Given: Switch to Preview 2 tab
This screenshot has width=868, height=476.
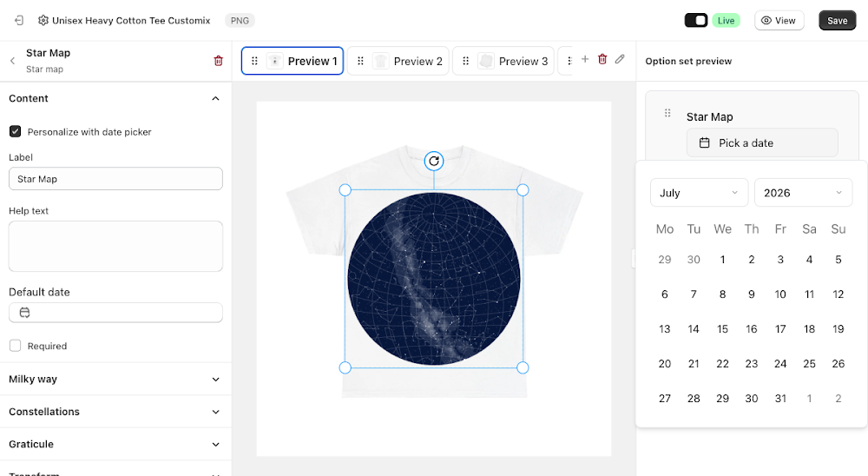Looking at the screenshot, I should pyautogui.click(x=398, y=61).
